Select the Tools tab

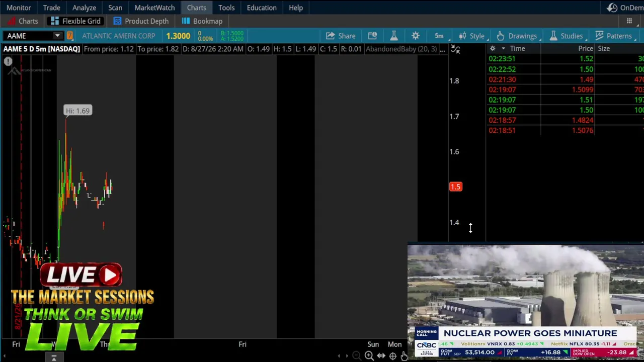pyautogui.click(x=226, y=8)
